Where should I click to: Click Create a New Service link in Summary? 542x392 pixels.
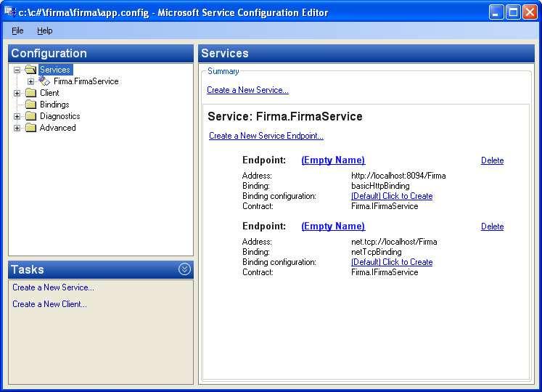pyautogui.click(x=247, y=90)
